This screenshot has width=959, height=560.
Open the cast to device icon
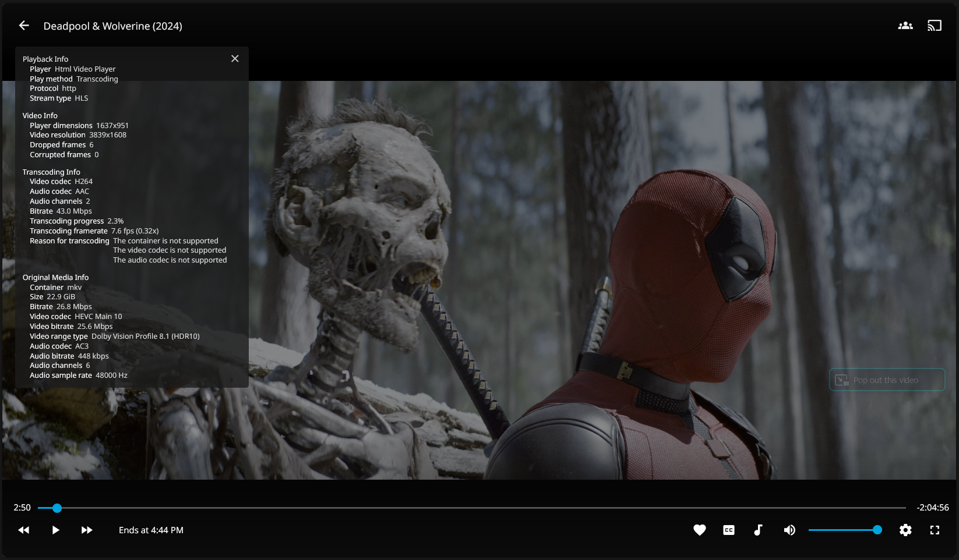tap(935, 26)
